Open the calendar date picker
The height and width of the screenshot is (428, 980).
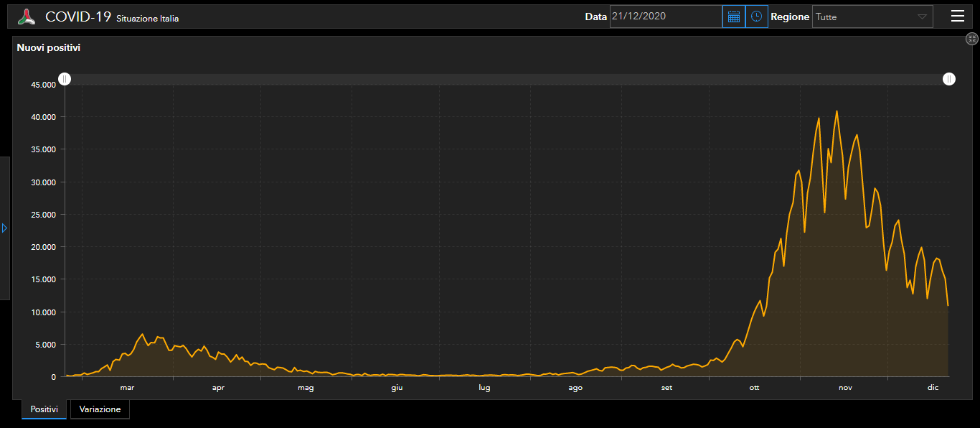(733, 17)
